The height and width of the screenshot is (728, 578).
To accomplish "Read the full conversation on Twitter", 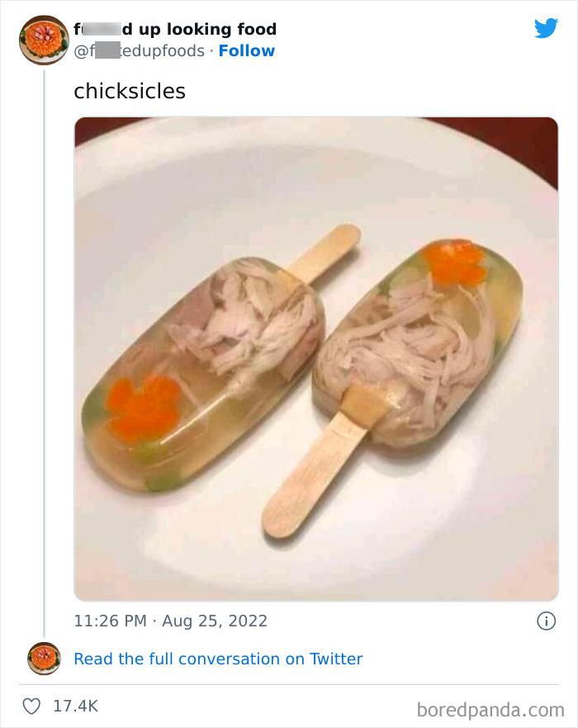I will tap(218, 659).
